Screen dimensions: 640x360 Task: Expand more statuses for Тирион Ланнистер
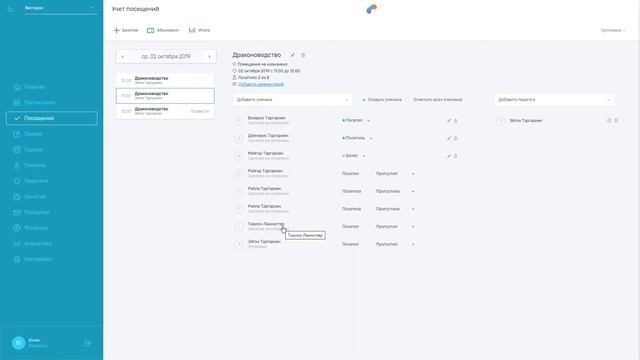[413, 227]
